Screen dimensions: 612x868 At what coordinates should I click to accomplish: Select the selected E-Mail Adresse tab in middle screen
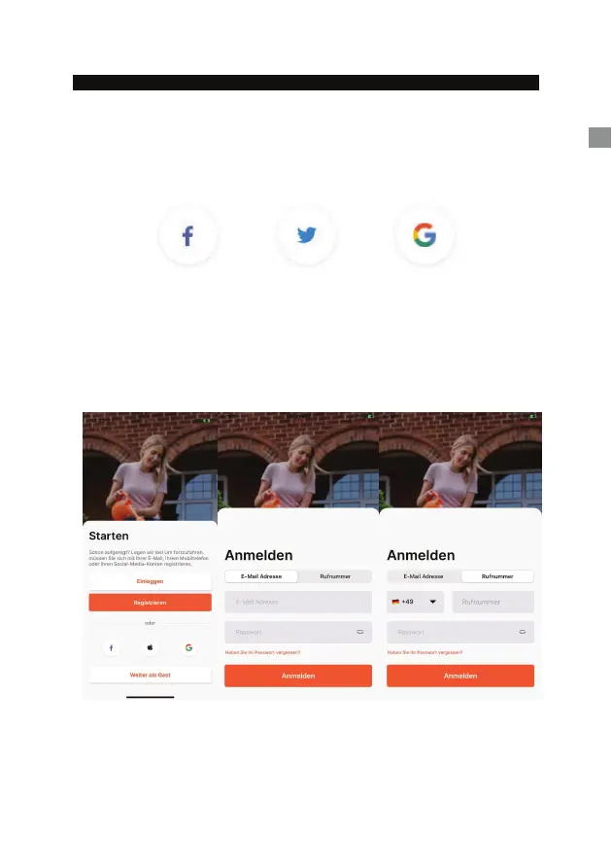pos(261,576)
